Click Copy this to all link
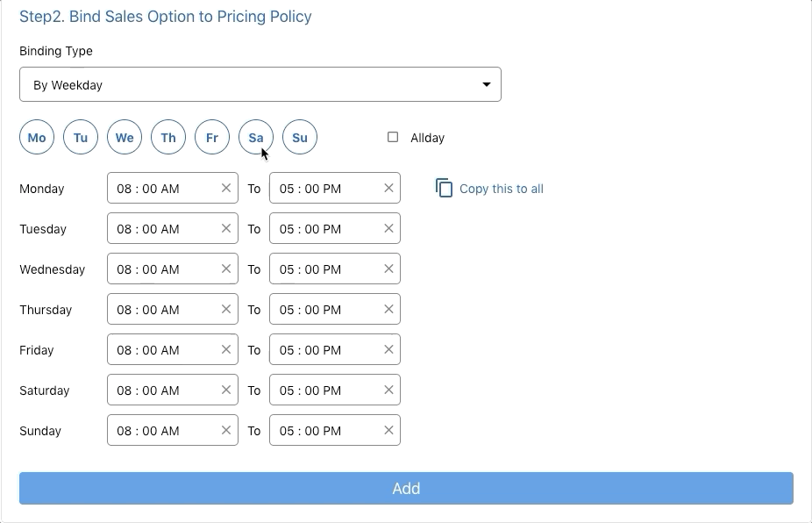 501,189
